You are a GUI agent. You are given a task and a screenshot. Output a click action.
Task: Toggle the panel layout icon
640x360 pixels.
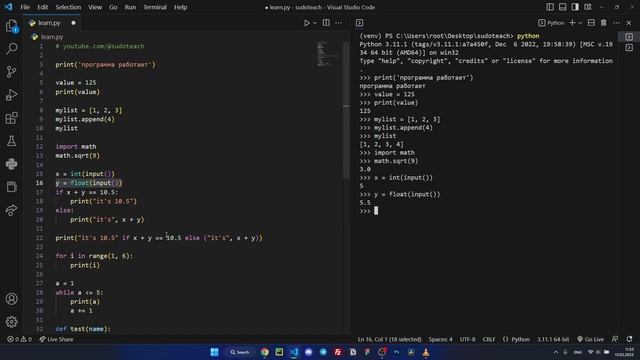click(562, 7)
